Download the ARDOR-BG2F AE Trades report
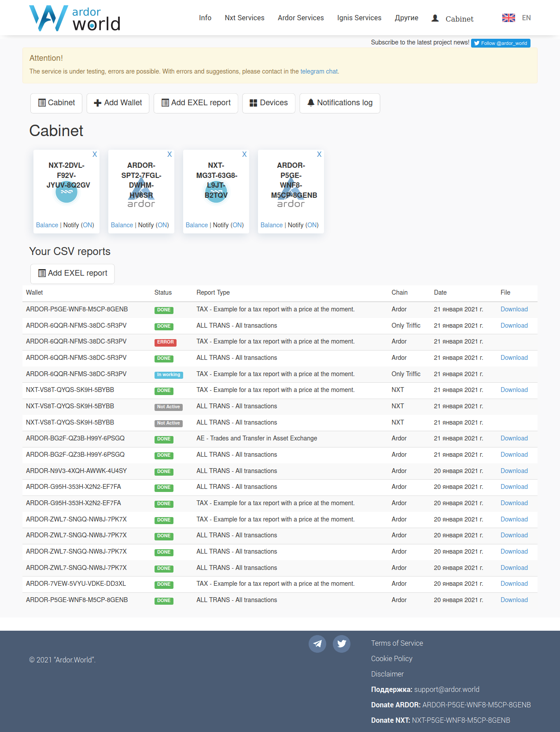 coord(514,438)
